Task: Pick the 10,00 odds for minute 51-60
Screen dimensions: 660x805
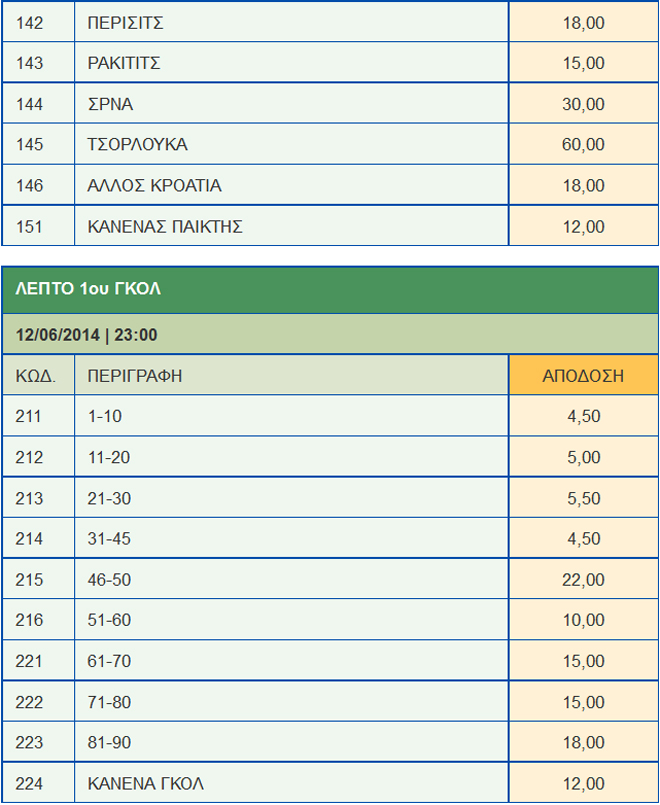Action: pyautogui.click(x=583, y=620)
